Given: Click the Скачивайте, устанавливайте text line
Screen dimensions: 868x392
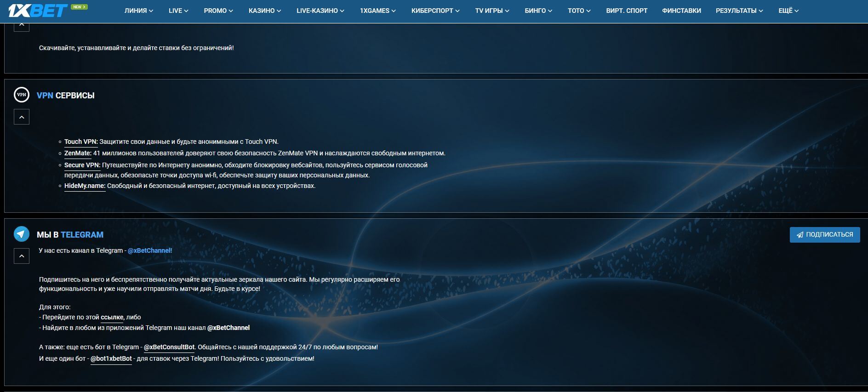Looking at the screenshot, I should tap(137, 48).
